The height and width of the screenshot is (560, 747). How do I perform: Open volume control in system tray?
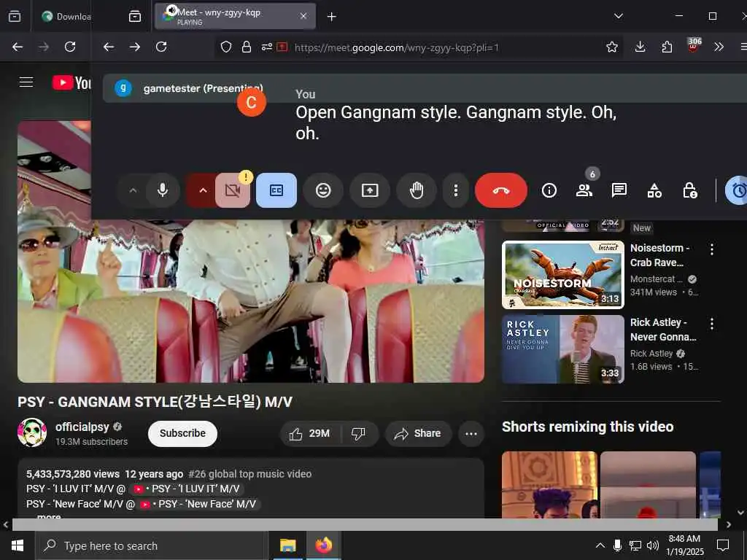tap(653, 545)
